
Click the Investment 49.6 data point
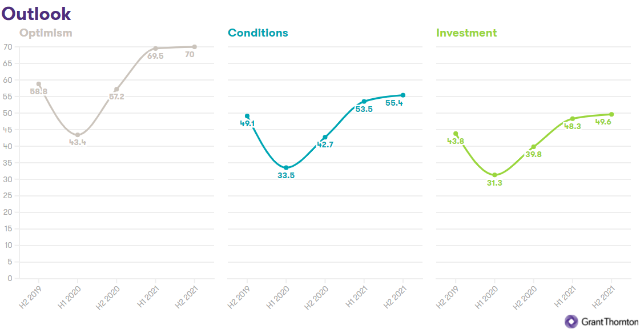[611, 114]
